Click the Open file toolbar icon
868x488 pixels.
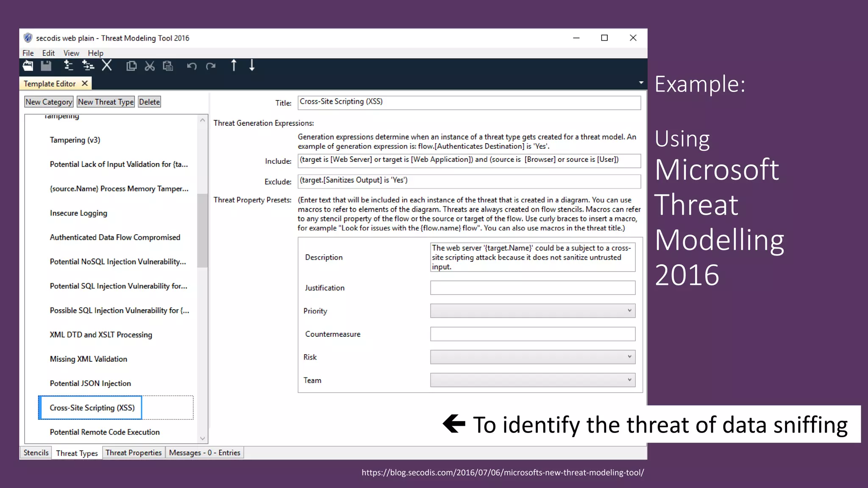(x=28, y=66)
